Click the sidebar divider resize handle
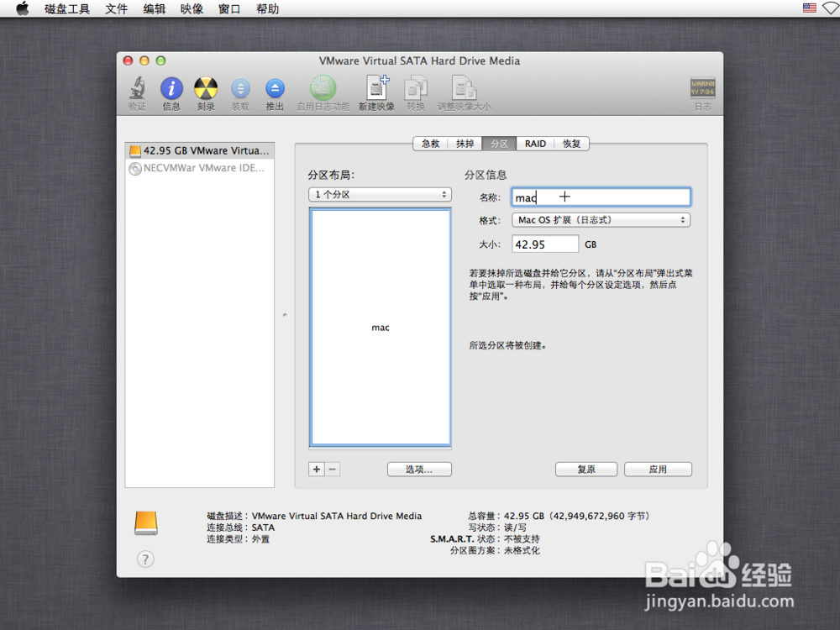The image size is (840, 630). coord(285,315)
